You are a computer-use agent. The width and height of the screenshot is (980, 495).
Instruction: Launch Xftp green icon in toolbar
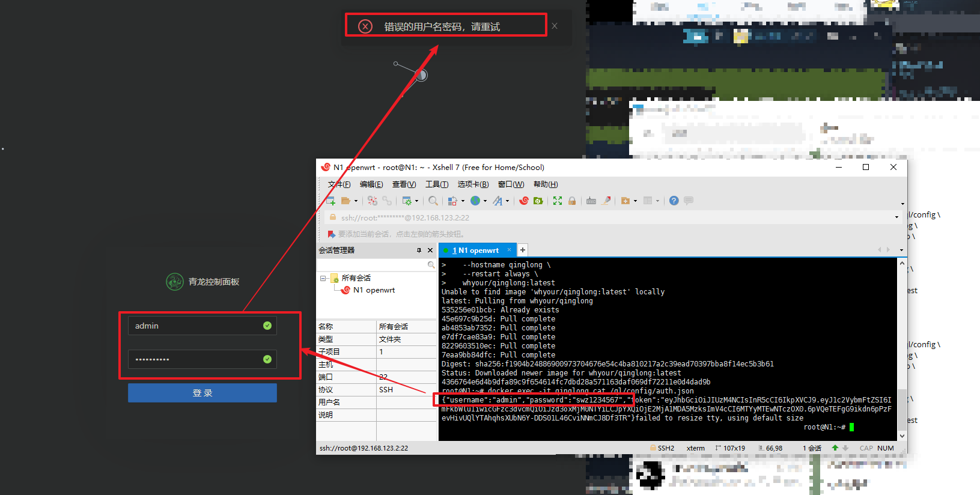pos(538,201)
